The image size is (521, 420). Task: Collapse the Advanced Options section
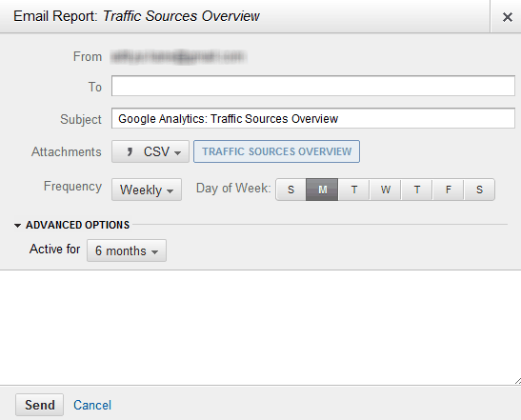coord(71,225)
